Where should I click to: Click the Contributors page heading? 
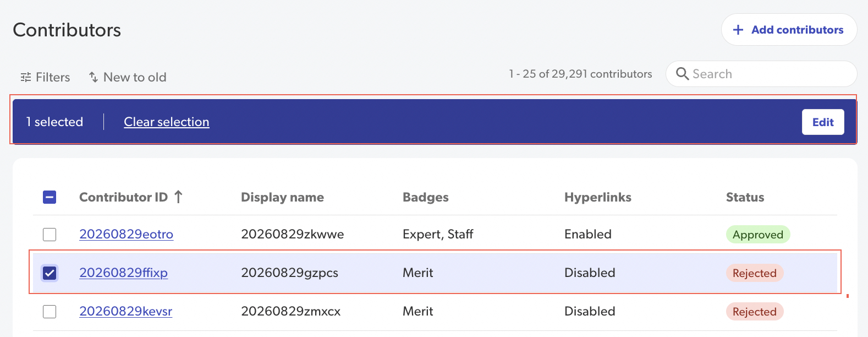(x=67, y=30)
